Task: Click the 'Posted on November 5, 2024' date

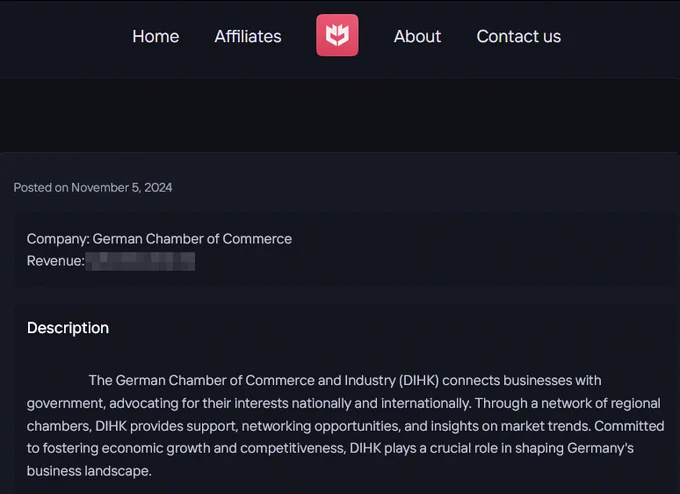Action: (x=93, y=187)
